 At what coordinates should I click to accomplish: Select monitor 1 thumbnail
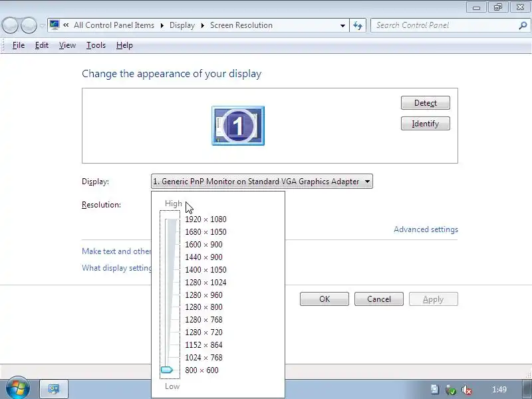point(238,126)
